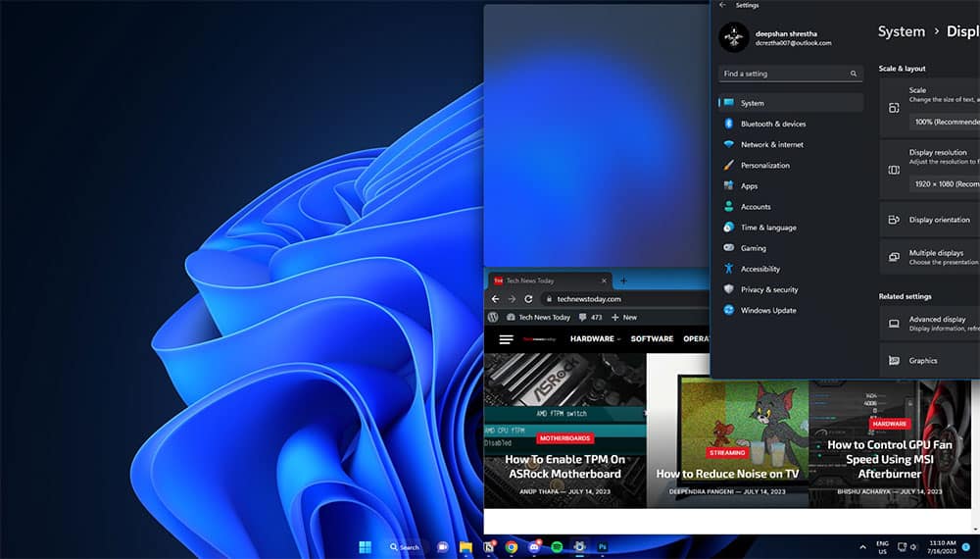Viewport: 980px width, 559px height.
Task: Click the WordPress logo in admin bar
Action: [x=493, y=317]
